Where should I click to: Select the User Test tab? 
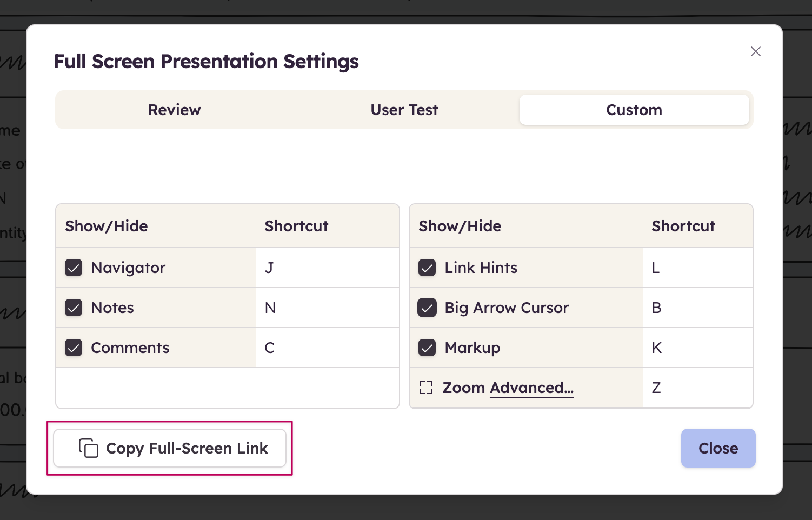[404, 110]
